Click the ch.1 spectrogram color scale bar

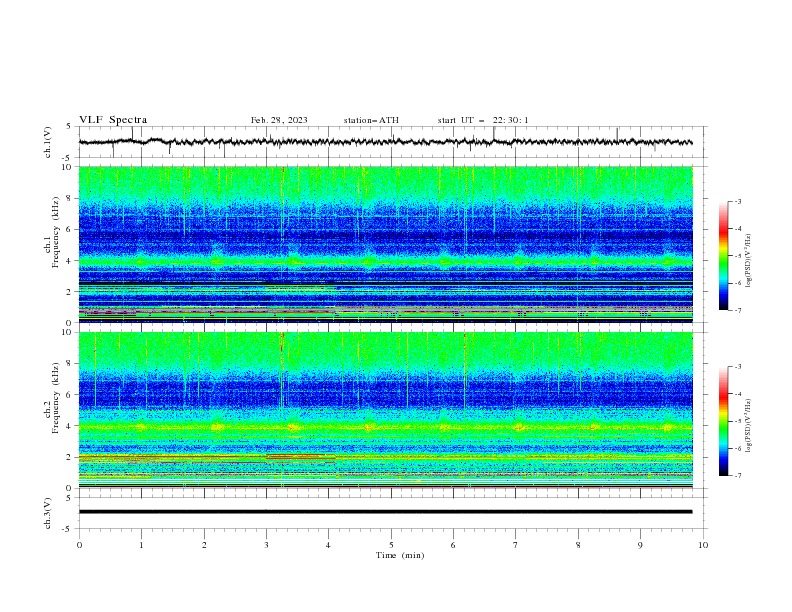(x=723, y=256)
